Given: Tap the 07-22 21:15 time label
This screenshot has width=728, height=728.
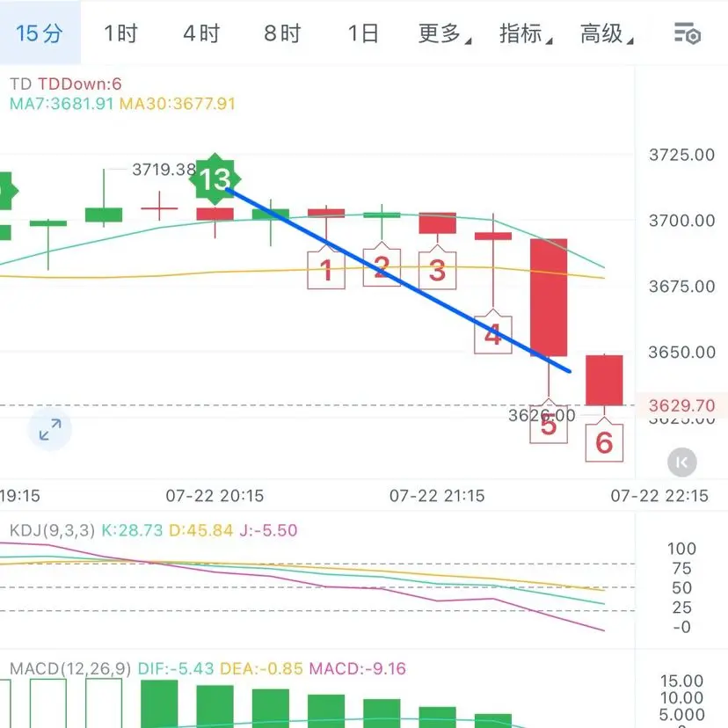Looking at the screenshot, I should [437, 496].
